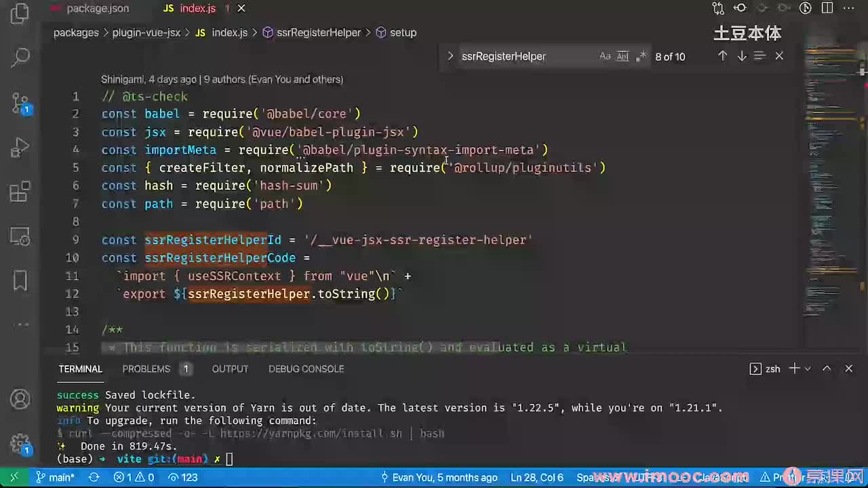The height and width of the screenshot is (488, 868).
Task: Click the plugin-vue-jsx breadcrumb
Action: tap(146, 33)
